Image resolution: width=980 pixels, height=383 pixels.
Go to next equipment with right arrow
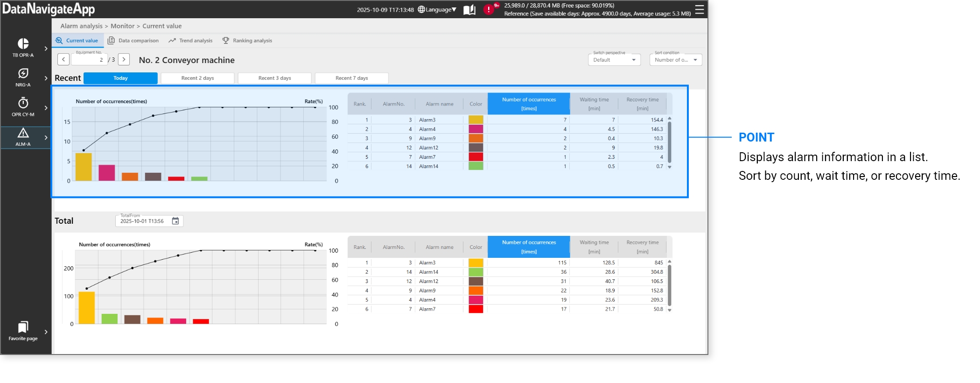[124, 60]
